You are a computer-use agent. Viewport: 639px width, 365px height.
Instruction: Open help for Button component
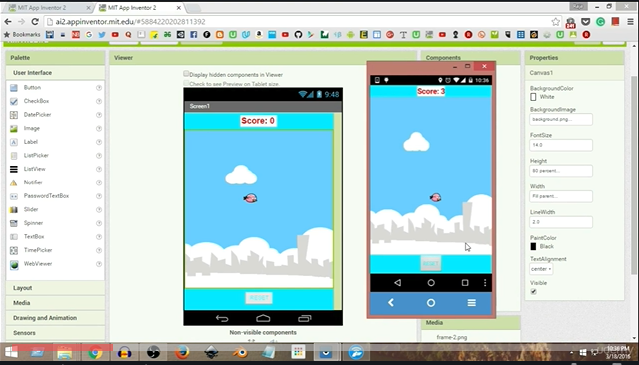click(x=99, y=88)
